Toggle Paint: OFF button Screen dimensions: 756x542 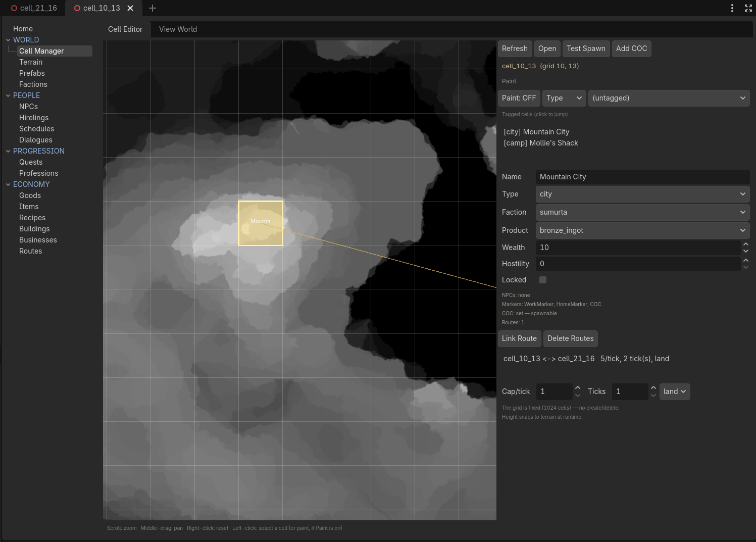[x=519, y=98]
